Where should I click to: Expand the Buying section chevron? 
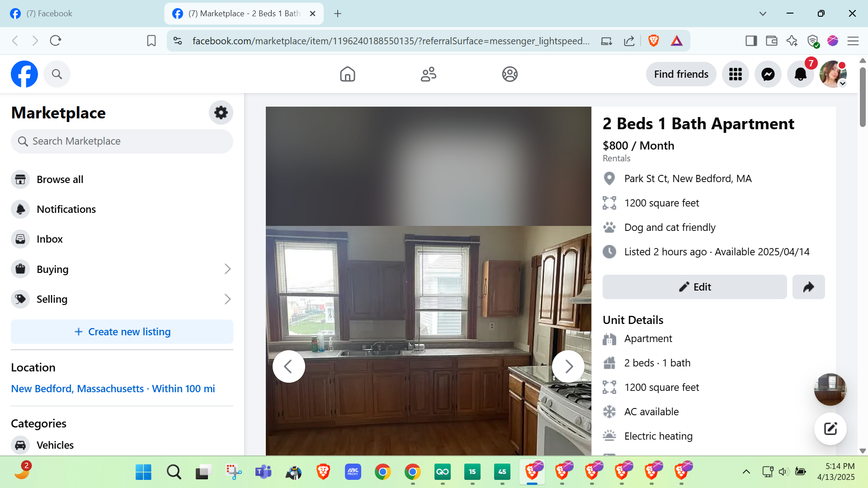(227, 269)
